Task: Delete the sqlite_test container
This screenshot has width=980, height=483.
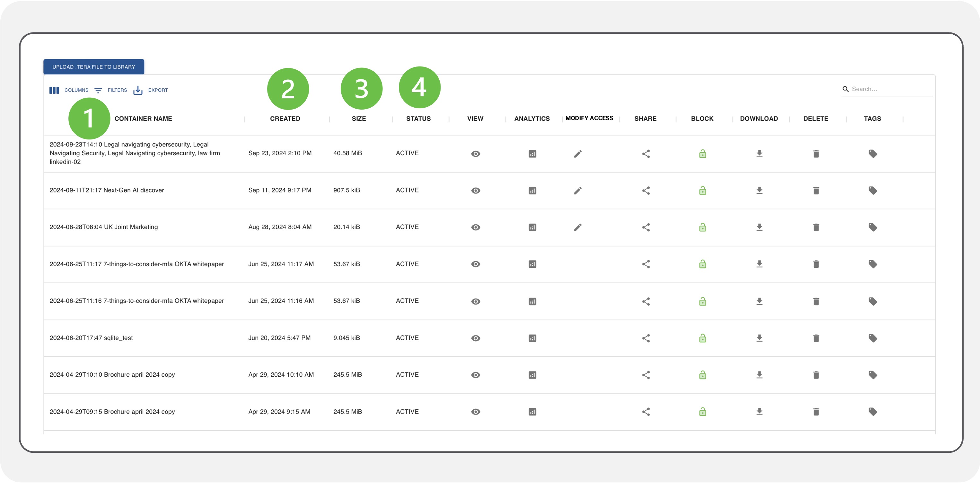Action: pos(816,338)
